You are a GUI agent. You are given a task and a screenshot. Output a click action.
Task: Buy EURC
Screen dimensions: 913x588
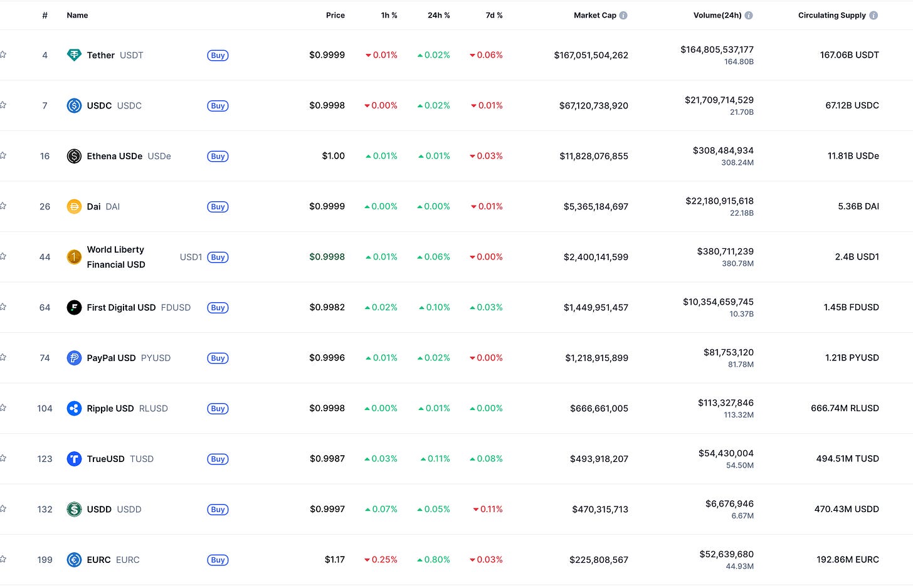218,560
